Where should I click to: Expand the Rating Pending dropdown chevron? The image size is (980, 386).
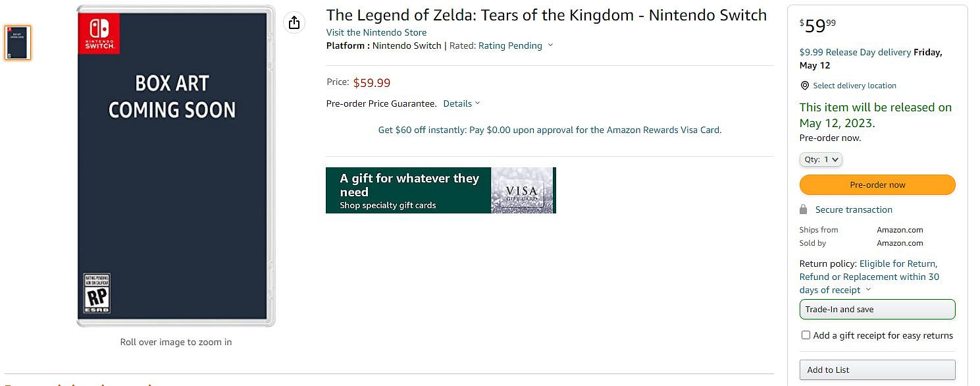550,45
